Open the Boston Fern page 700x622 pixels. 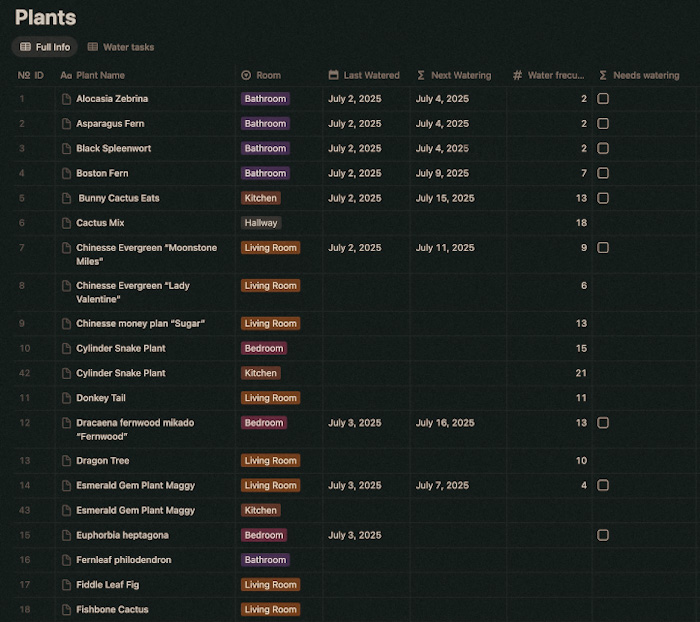pos(102,173)
